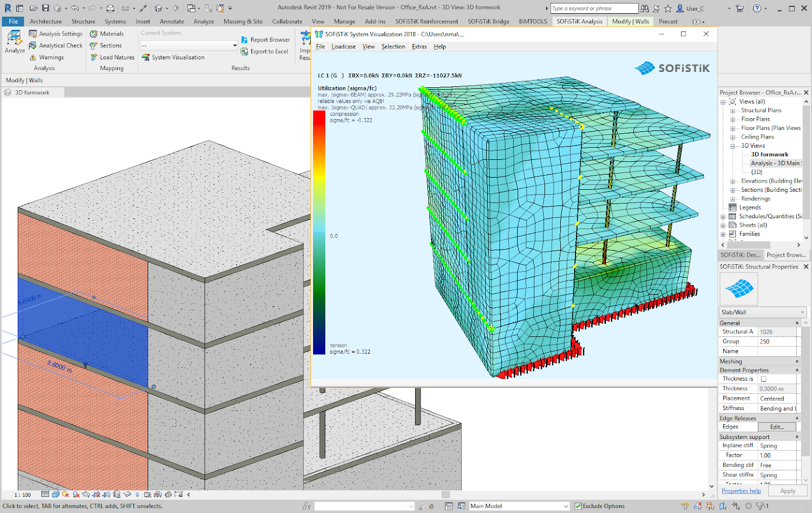Click the Analyze icon in the Analysis panel
Screen dimensions: 812x513
point(15,42)
